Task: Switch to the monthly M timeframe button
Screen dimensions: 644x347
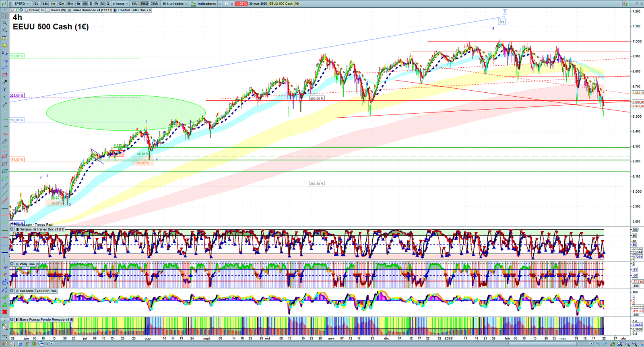Action: [102, 4]
